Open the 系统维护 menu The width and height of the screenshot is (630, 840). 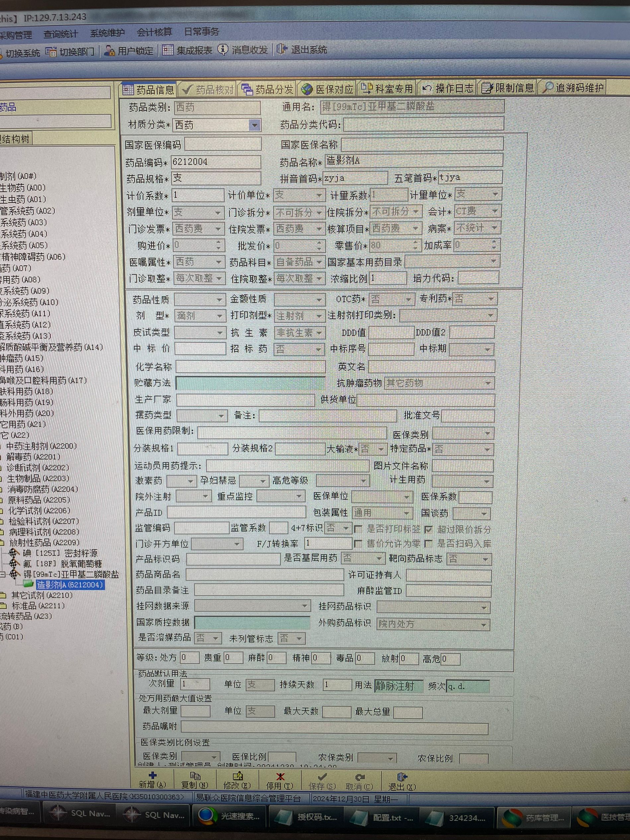(107, 33)
